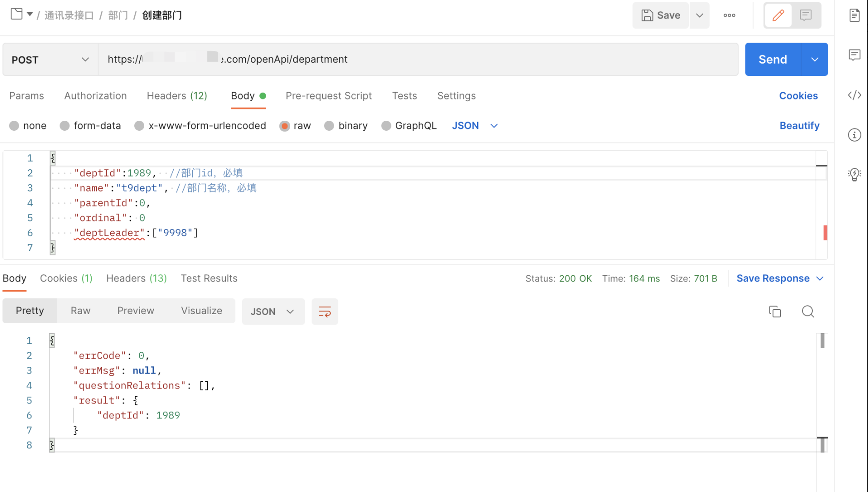Select the GraphQL radio button
Image resolution: width=868 pixels, height=492 pixels.
point(386,126)
